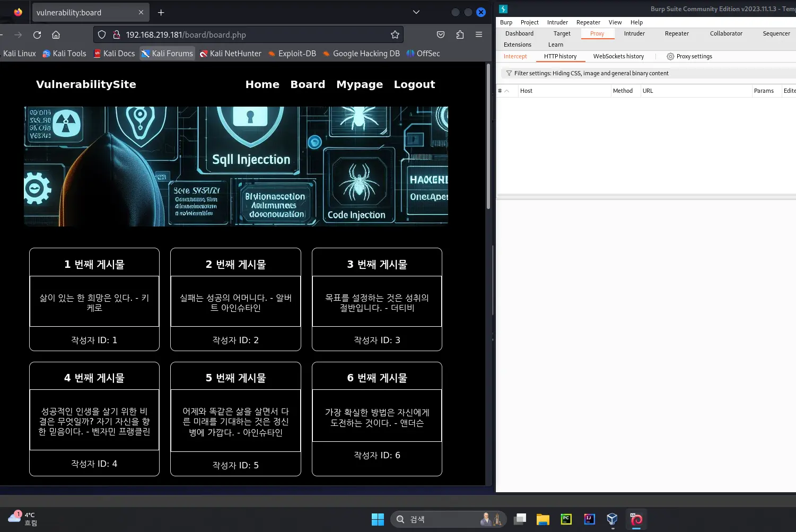Click the page vertical scrollbar
This screenshot has width=796, height=532.
coord(488,137)
